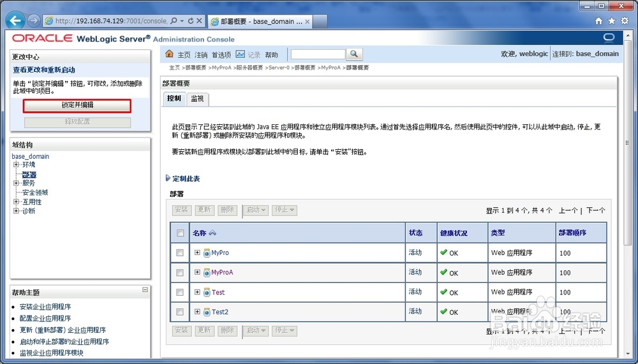
Task: Click the 锁定并编辑 button
Action: click(77, 105)
